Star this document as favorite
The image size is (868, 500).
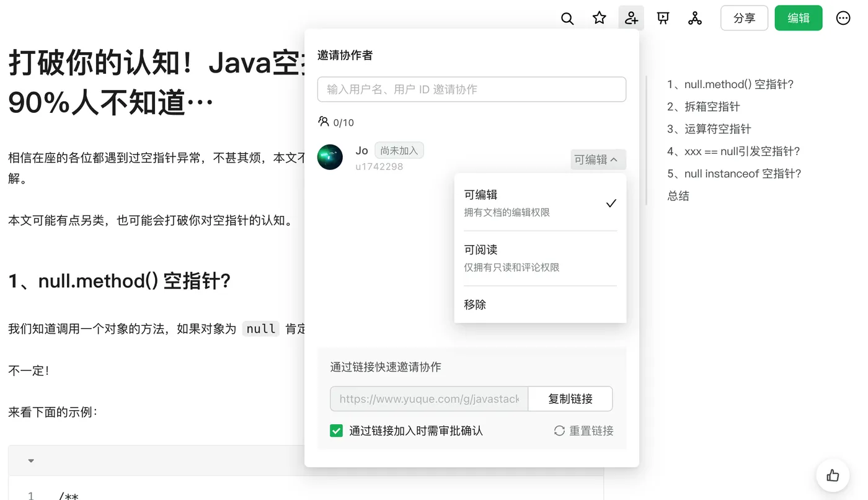[x=599, y=18]
